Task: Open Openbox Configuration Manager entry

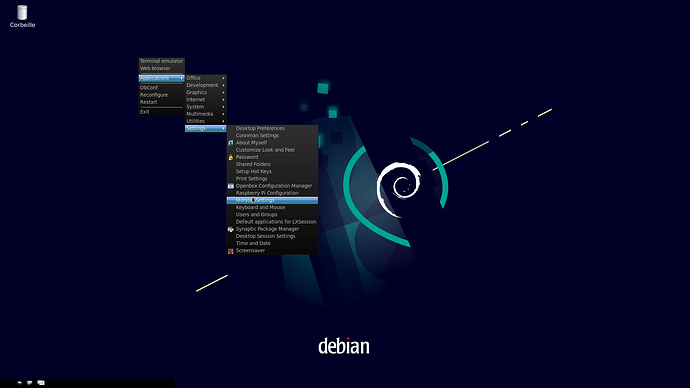Action: [272, 186]
